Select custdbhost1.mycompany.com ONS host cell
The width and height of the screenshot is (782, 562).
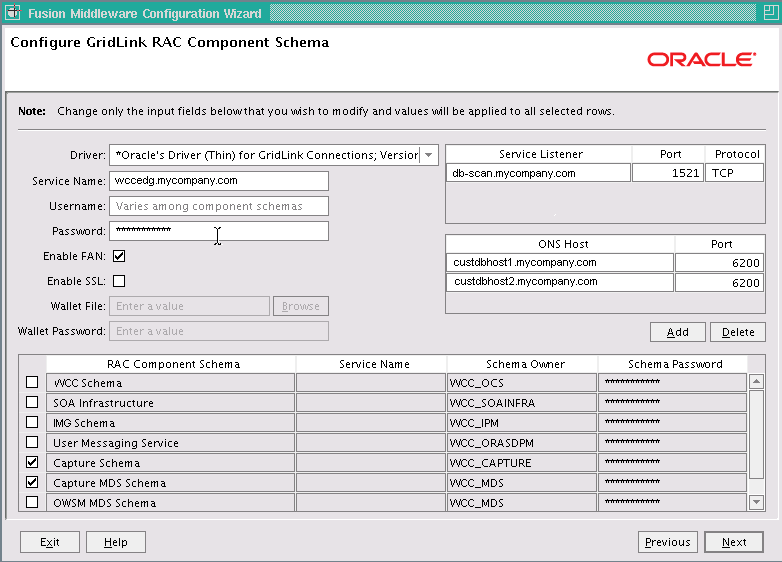(560, 262)
